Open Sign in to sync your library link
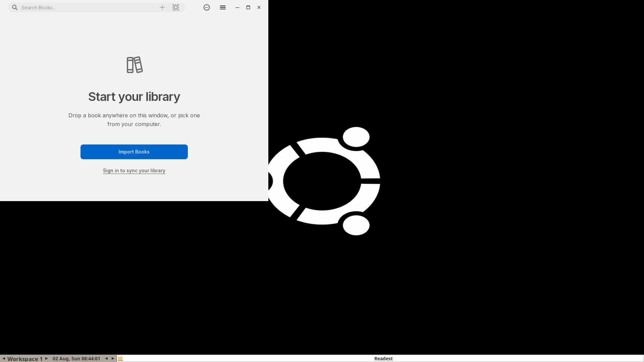The width and height of the screenshot is (644, 362). pyautogui.click(x=134, y=171)
